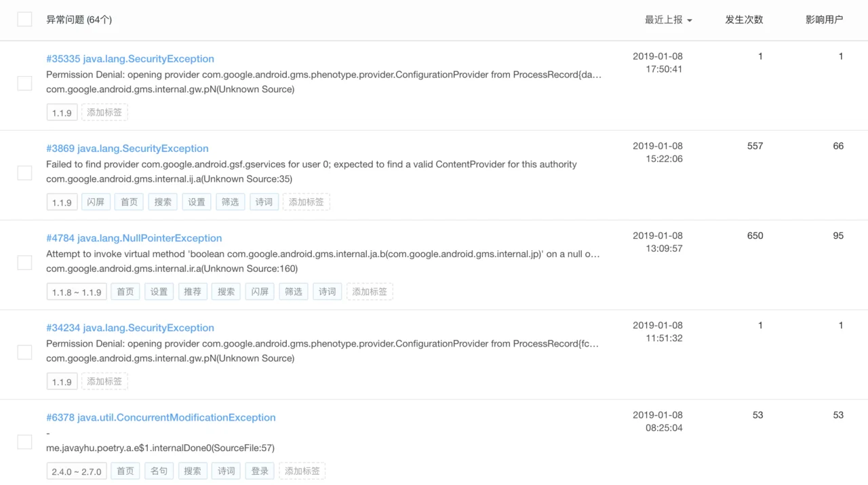
Task: Click 添加标签 for issue #35335
Action: [104, 113]
